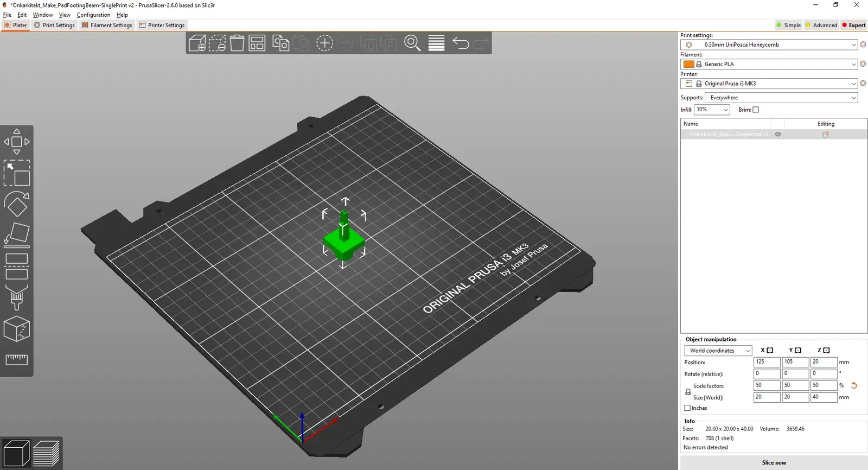
Task: Click the Scale factors Y input field
Action: click(795, 385)
